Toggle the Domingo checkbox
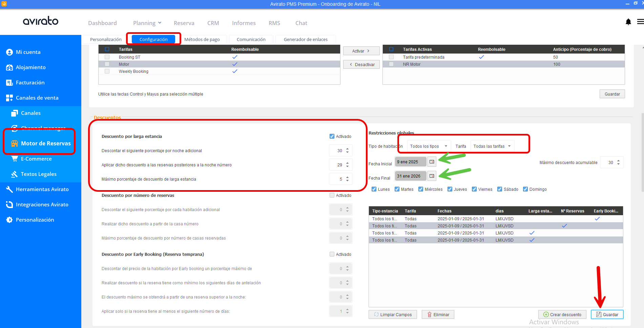The width and height of the screenshot is (644, 328). (x=525, y=189)
